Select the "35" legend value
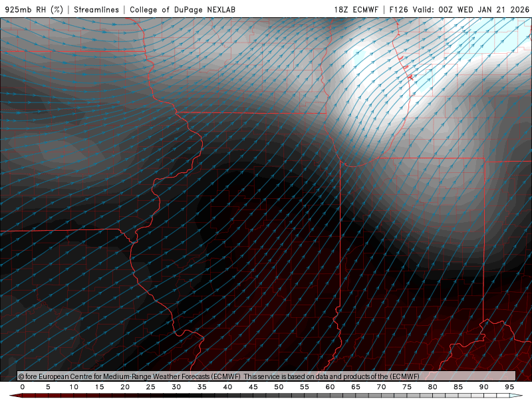This screenshot has width=532, height=399. tap(202, 387)
